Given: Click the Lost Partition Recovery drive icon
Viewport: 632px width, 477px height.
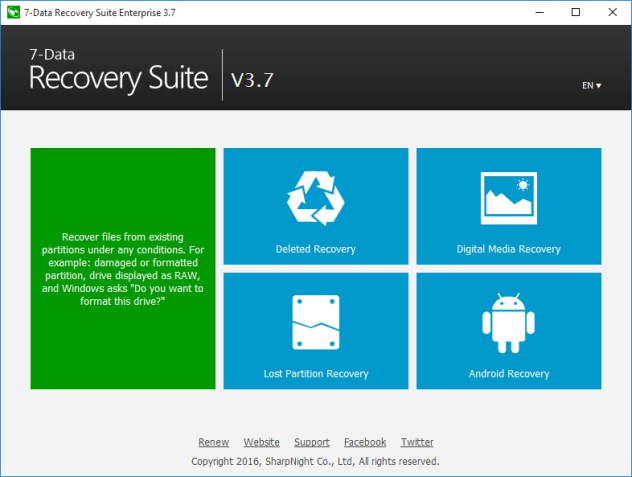Looking at the screenshot, I should [316, 323].
